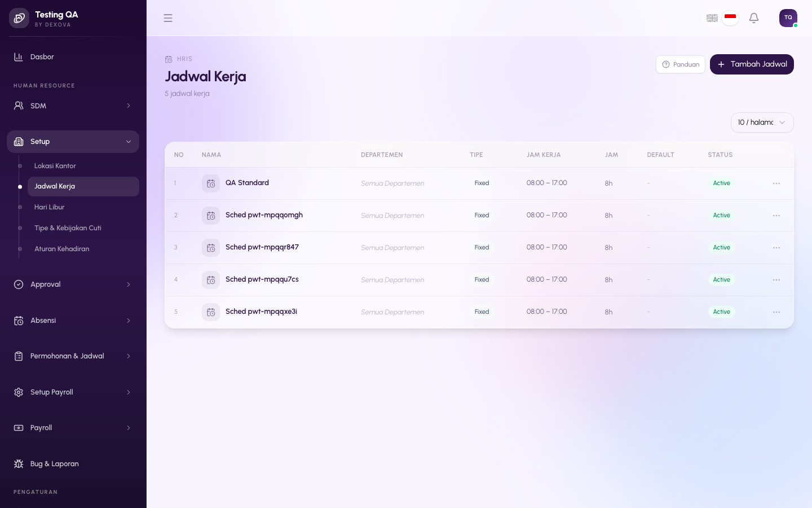Switch language to English flag
This screenshot has width=812, height=508.
[712, 18]
